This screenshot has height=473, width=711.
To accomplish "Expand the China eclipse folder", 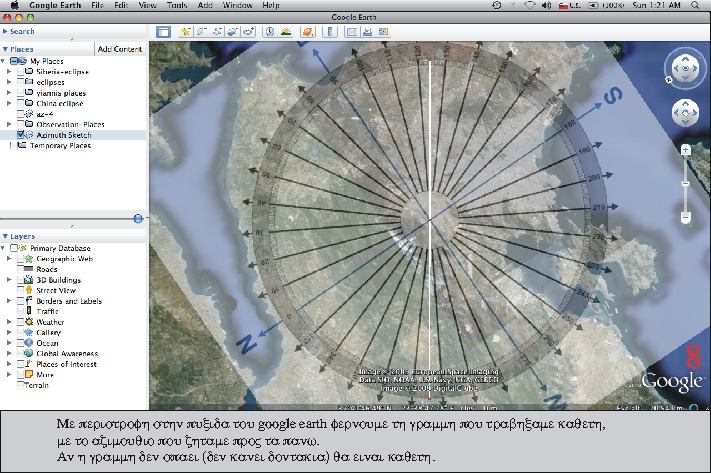I will point(9,103).
